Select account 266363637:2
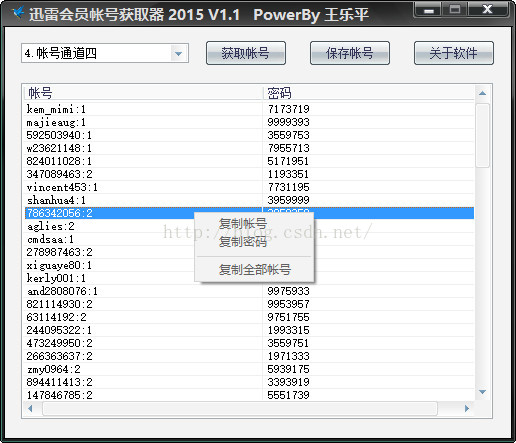516x443 pixels. (59, 356)
